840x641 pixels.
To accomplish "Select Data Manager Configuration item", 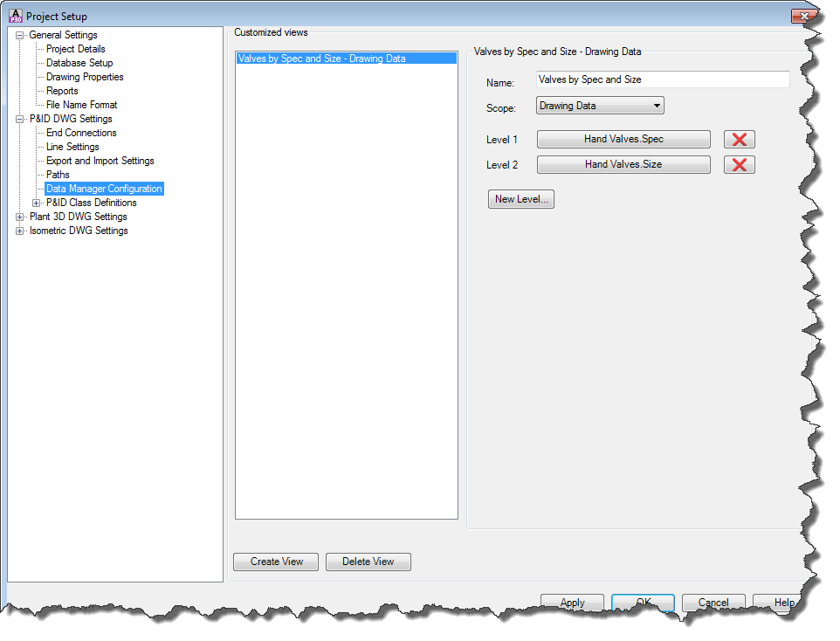I will point(104,189).
